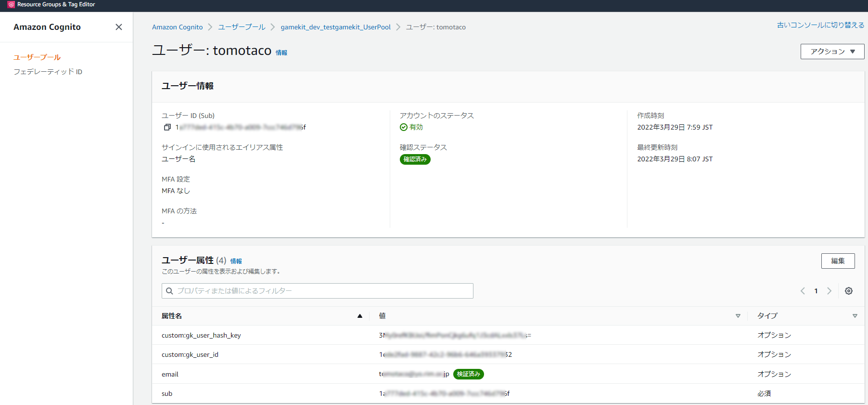
Task: Navigate to gamekit_dev_testgamekit_UserPool breadcrumb
Action: pos(335,27)
